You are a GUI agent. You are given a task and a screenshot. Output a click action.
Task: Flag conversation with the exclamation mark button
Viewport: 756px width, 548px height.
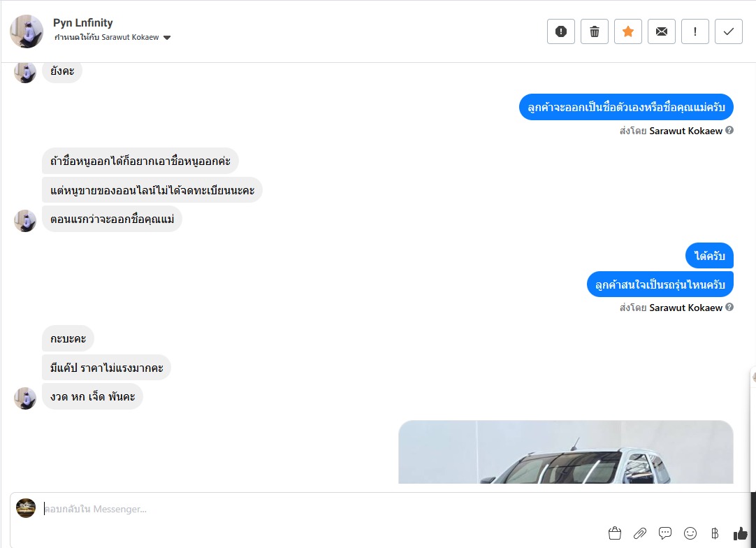(695, 32)
